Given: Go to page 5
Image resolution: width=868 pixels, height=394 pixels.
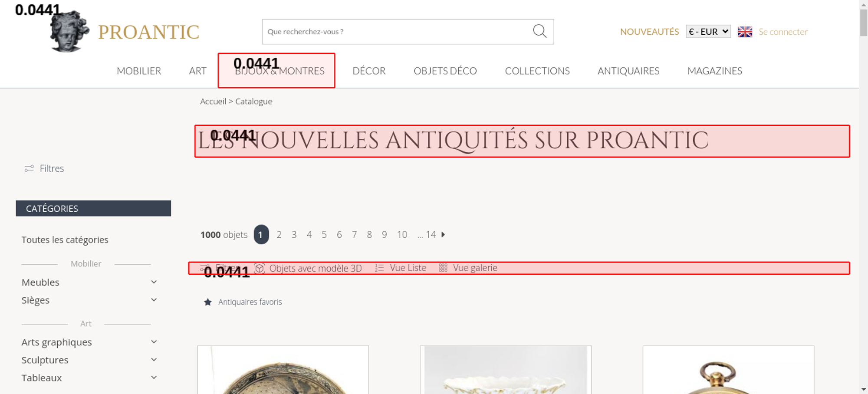Looking at the screenshot, I should point(324,234).
